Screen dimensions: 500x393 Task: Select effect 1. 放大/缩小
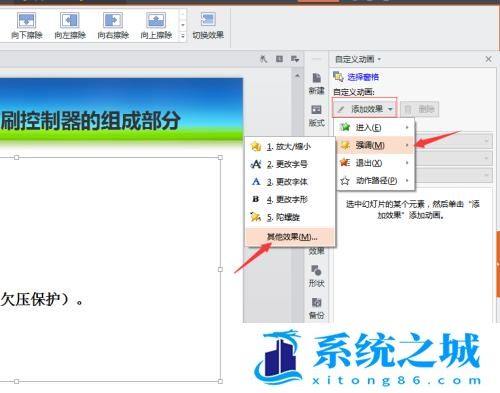(x=289, y=146)
